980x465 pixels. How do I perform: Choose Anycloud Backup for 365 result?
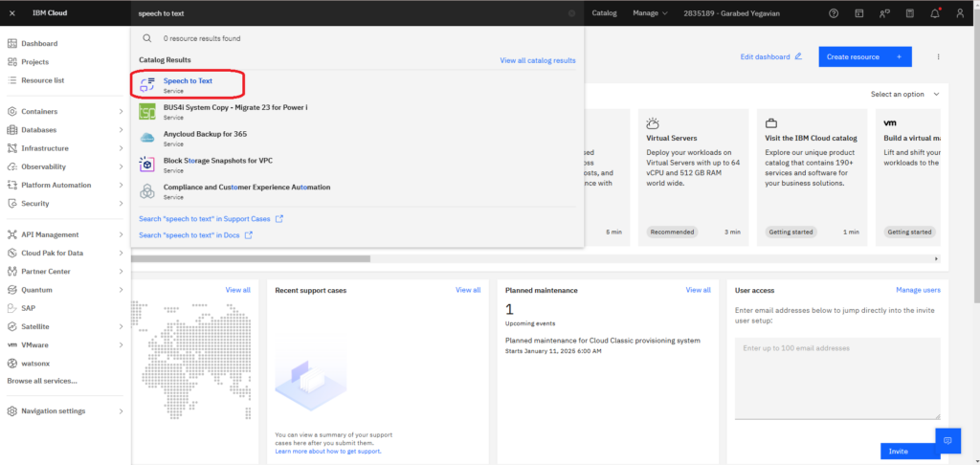pos(357,138)
